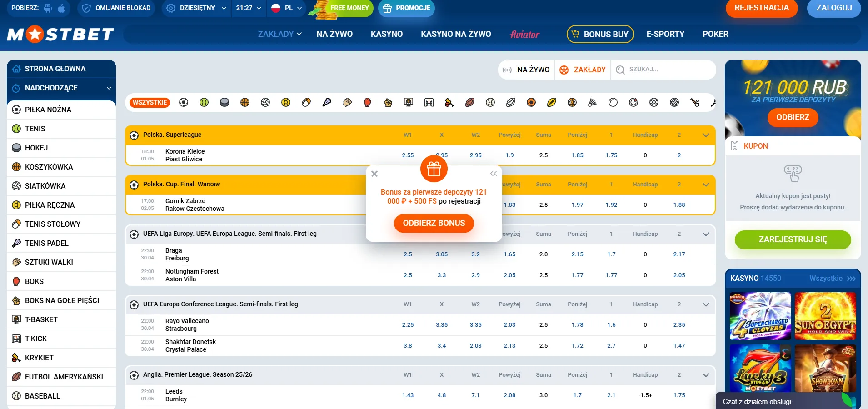This screenshot has height=409, width=868.
Task: Collapse the Polska. Superleague section
Action: pos(706,135)
